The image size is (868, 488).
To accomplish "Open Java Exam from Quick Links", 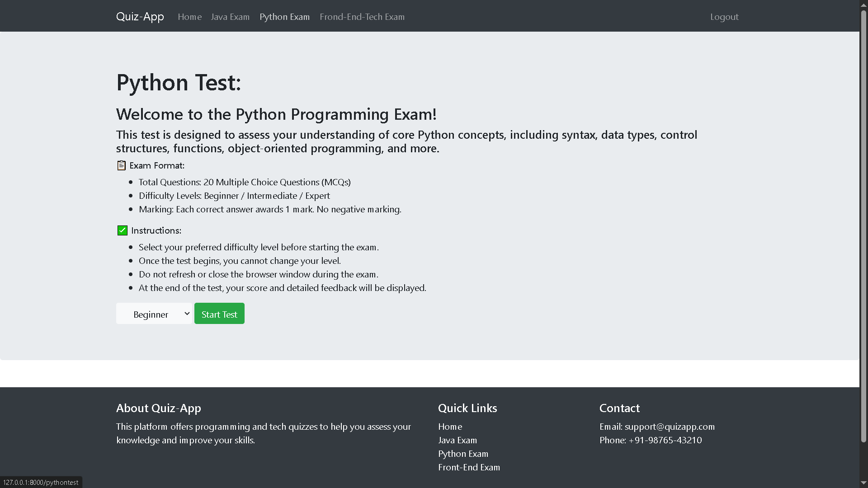I will [x=458, y=440].
